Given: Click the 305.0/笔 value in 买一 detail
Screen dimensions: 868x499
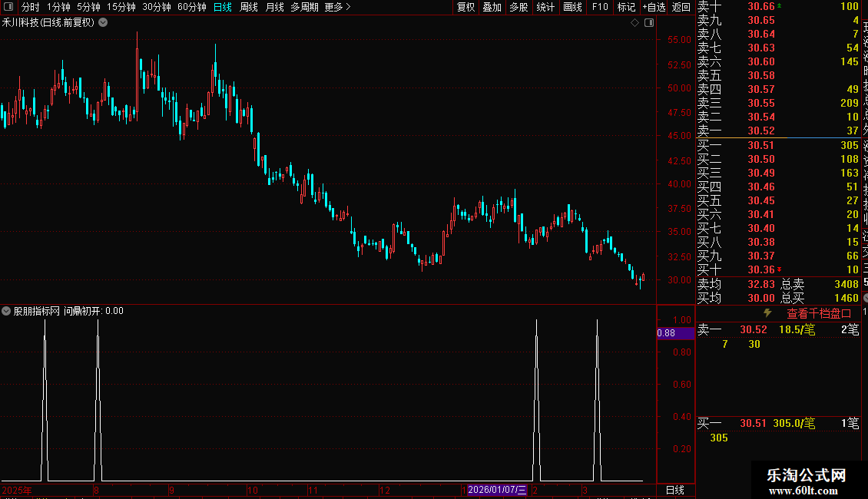Looking at the screenshot, I should pyautogui.click(x=794, y=424).
